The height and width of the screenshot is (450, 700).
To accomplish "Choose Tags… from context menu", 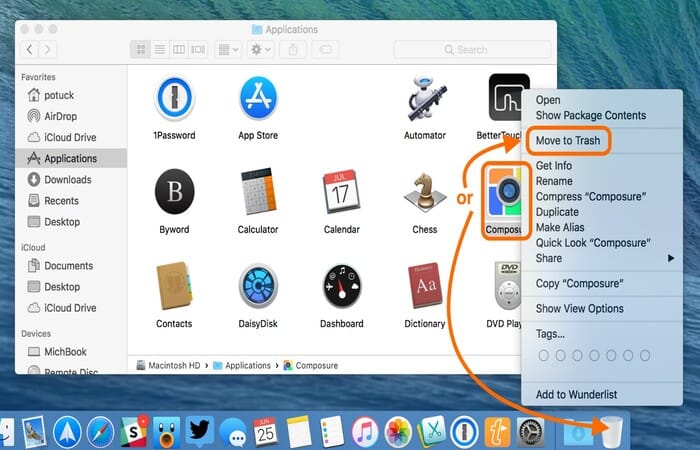I will [602, 334].
